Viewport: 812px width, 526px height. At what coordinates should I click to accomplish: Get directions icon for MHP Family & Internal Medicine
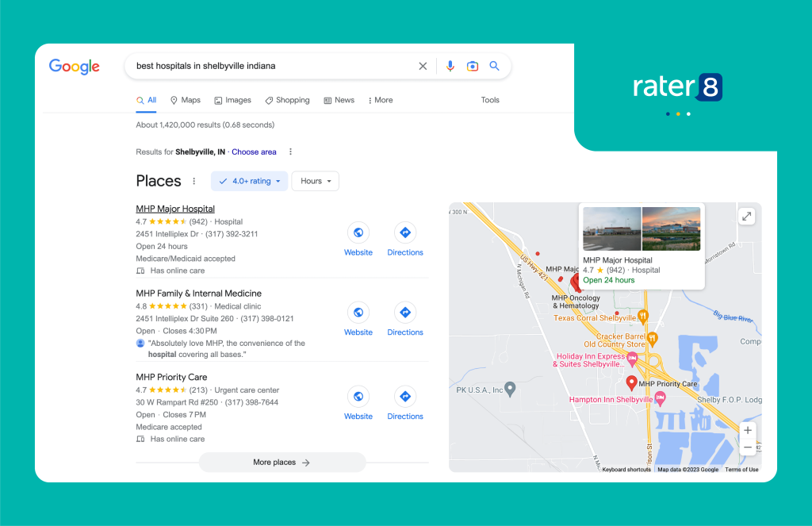405,313
